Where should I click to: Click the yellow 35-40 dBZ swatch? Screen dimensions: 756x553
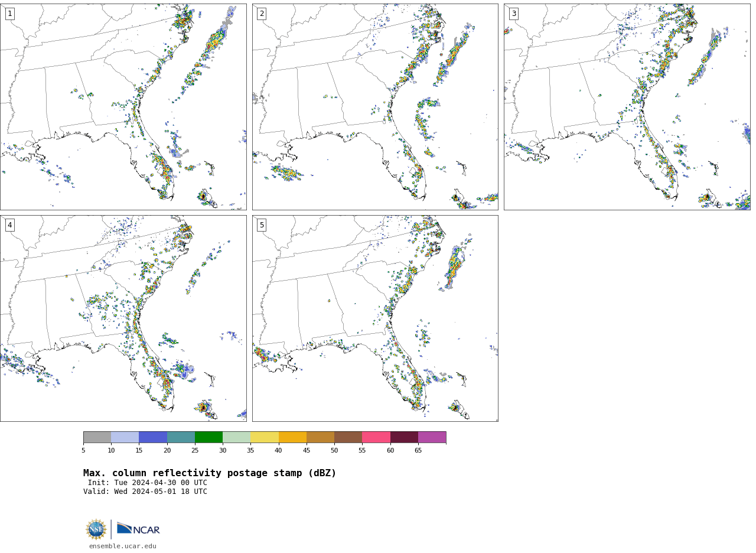pos(265,437)
